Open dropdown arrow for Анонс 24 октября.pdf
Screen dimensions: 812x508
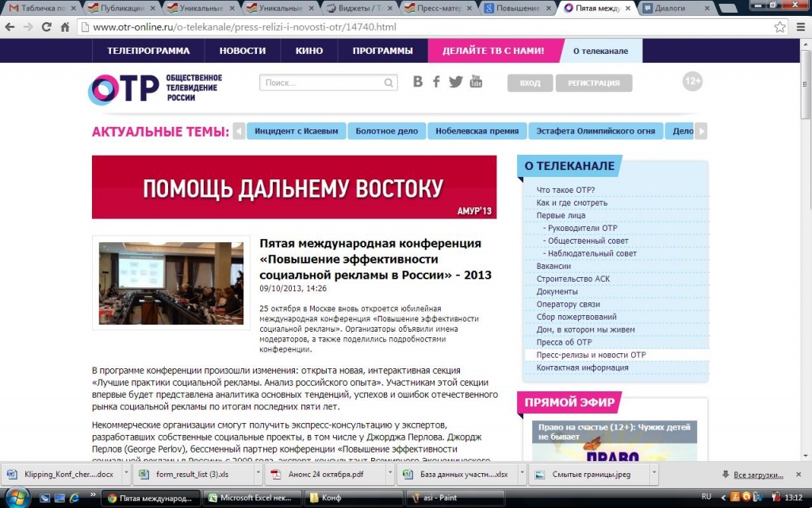click(x=390, y=474)
